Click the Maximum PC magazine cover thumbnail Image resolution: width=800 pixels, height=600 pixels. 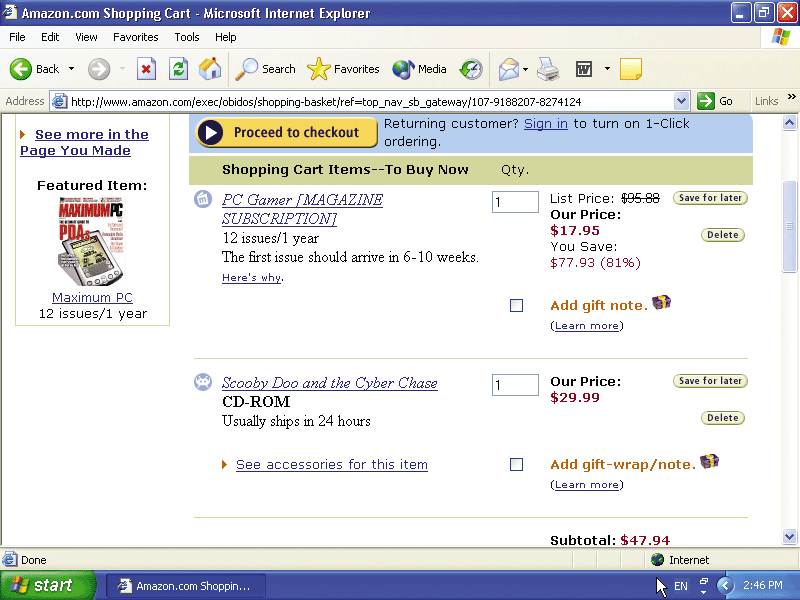pyautogui.click(x=91, y=242)
